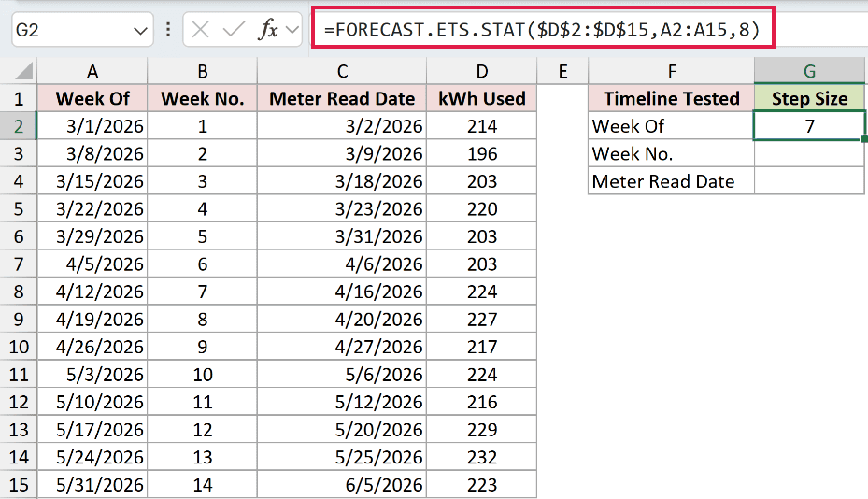Click the date 3/18/2026 cell
The width and height of the screenshot is (868, 499).
(x=342, y=181)
